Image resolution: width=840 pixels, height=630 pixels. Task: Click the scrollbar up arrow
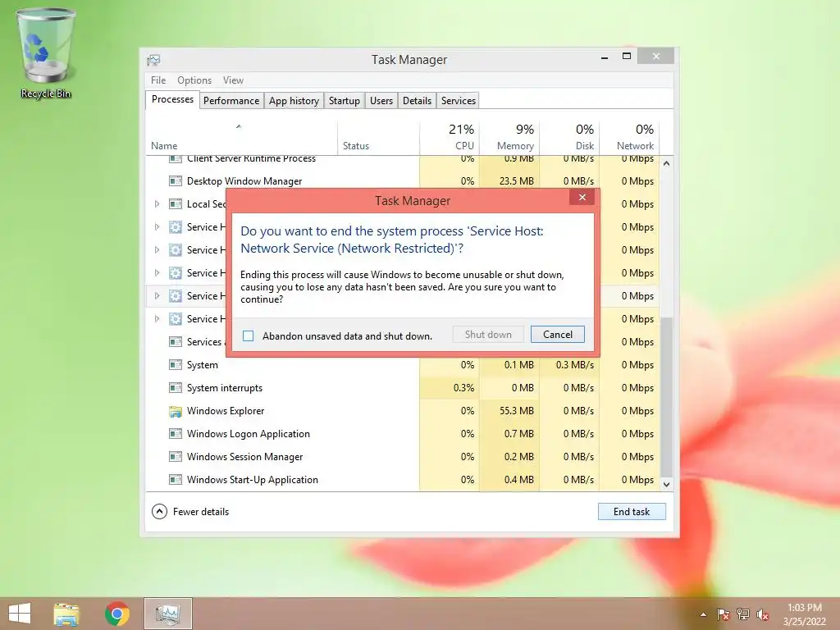point(666,163)
